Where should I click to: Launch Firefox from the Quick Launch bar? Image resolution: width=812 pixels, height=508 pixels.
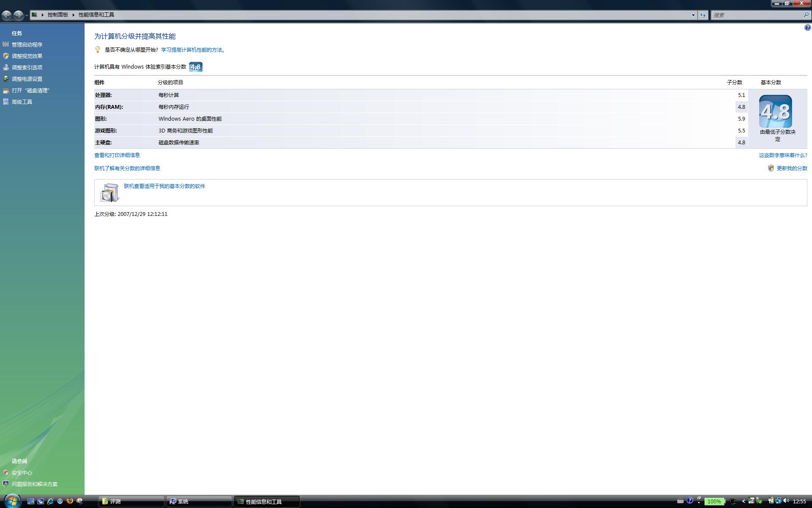tap(70, 501)
